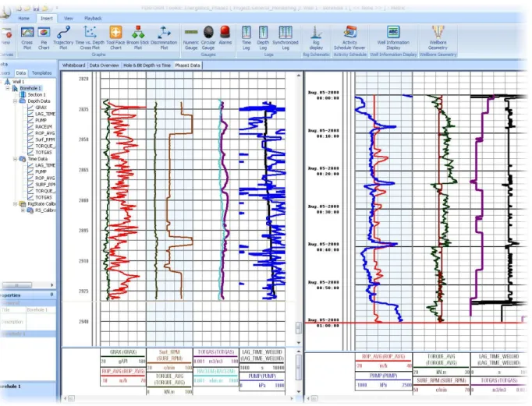Open the Home ribbon tab
The image size is (532, 406).
point(23,18)
